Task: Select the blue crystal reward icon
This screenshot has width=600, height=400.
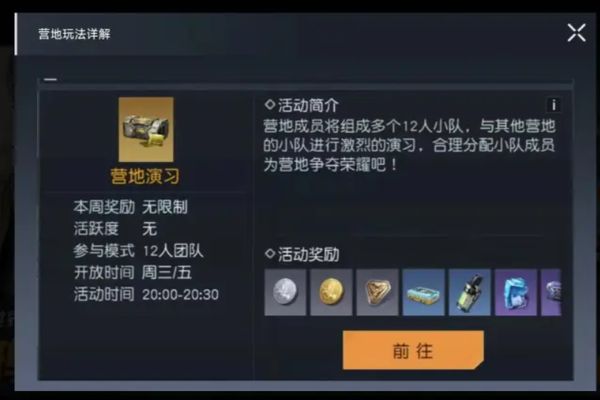Action: click(x=516, y=292)
